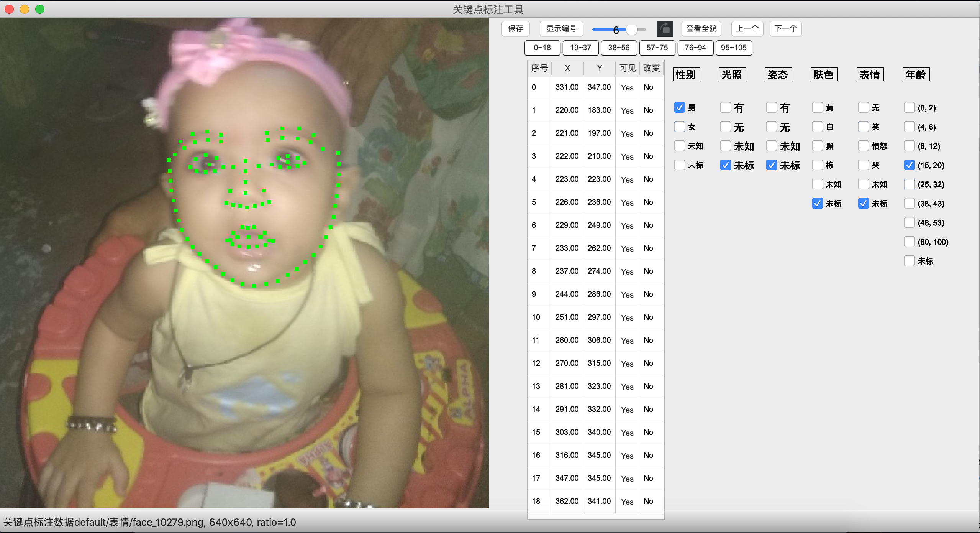Check the 黑 skin color checkbox
Screen dimensions: 980x533
(817, 146)
